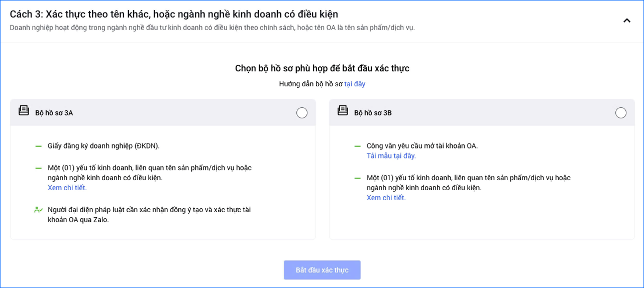Image resolution: width=644 pixels, height=288 pixels.
Task: Click the 'Bộ hồ sơ 3B' header label
Action: [x=373, y=113]
